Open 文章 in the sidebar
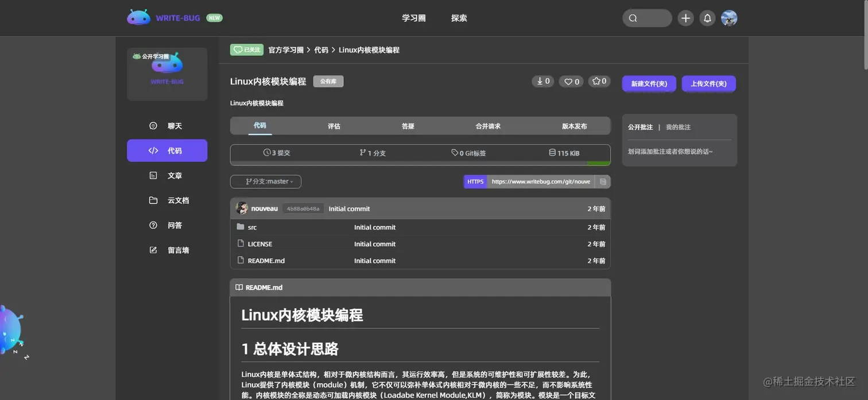 pos(167,176)
